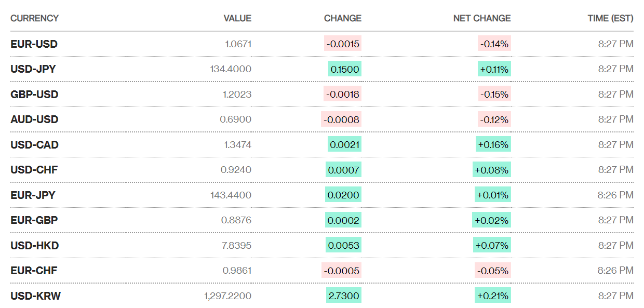Click the USD-JPY currency link
The width and height of the screenshot is (644, 308).
pyautogui.click(x=34, y=69)
